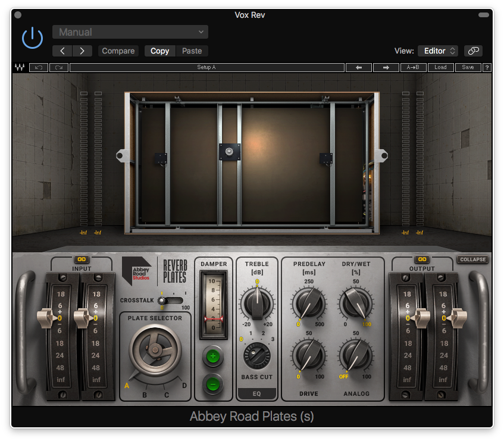This screenshot has width=504, height=441.
Task: Click the Reverb Plates logo text
Action: click(175, 271)
